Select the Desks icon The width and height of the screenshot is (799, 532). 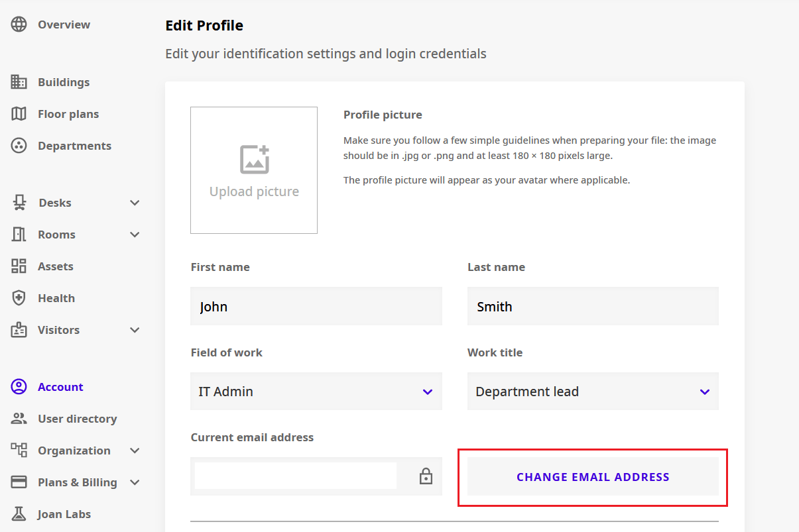(19, 202)
